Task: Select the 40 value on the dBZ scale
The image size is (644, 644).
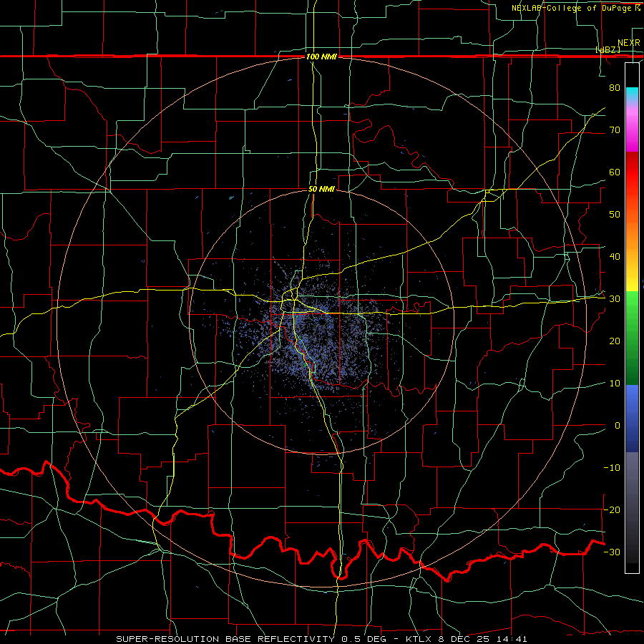Action: point(615,257)
